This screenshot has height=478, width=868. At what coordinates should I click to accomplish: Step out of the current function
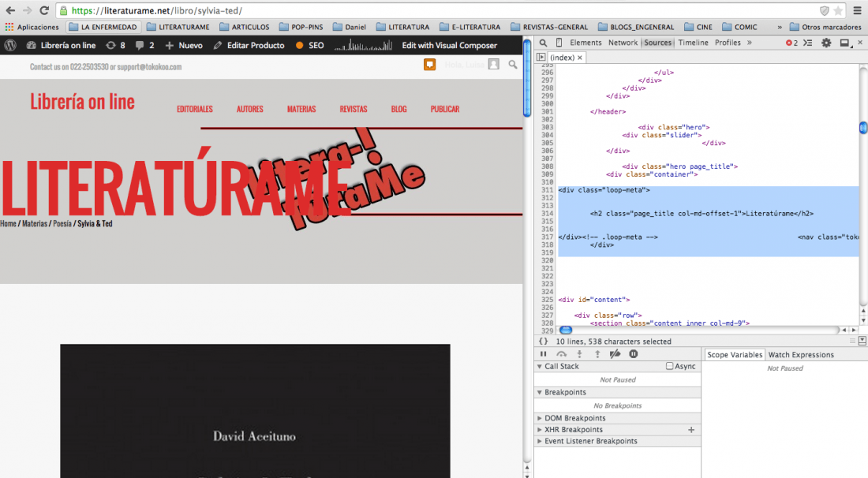597,354
